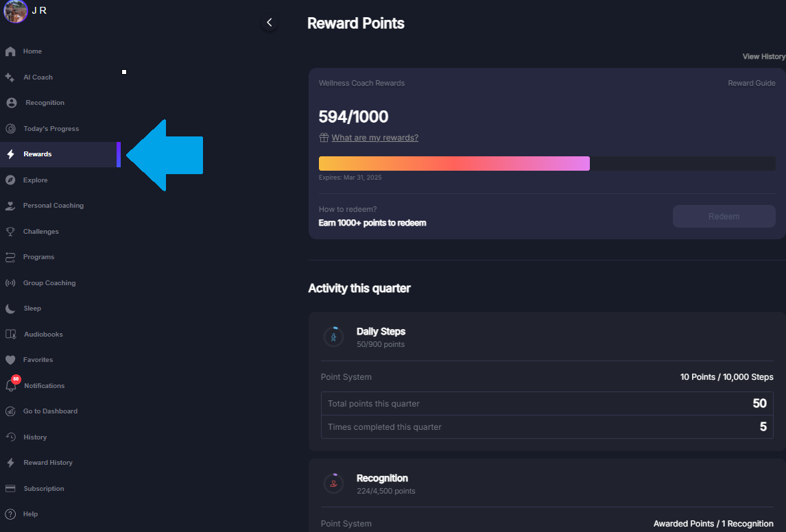Screen dimensions: 786x532
Task: Click the JR profile avatar
Action: (15, 12)
